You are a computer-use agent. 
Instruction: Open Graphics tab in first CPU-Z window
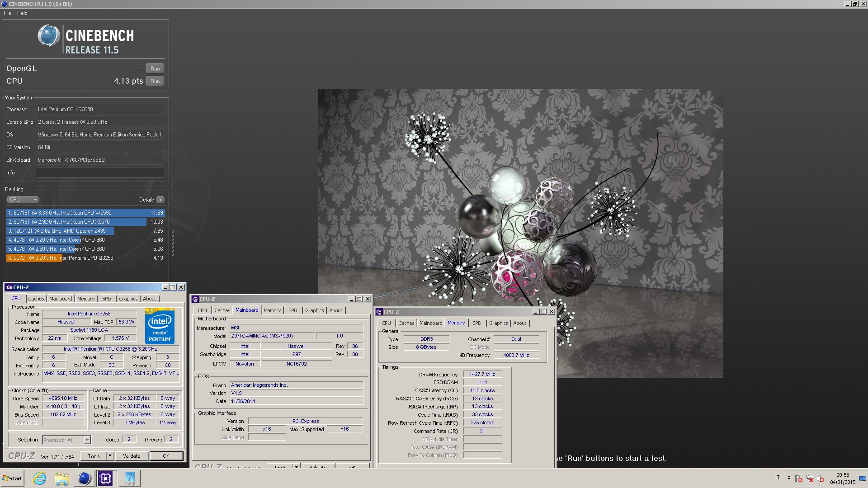(128, 299)
